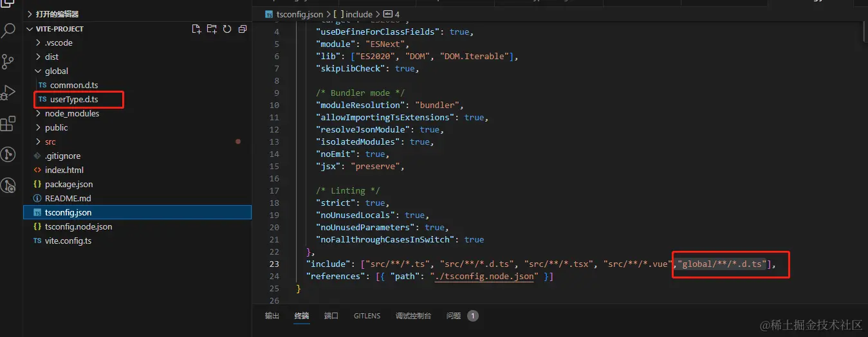Open the Run and Debug view
This screenshot has width=868, height=337.
click(x=8, y=93)
